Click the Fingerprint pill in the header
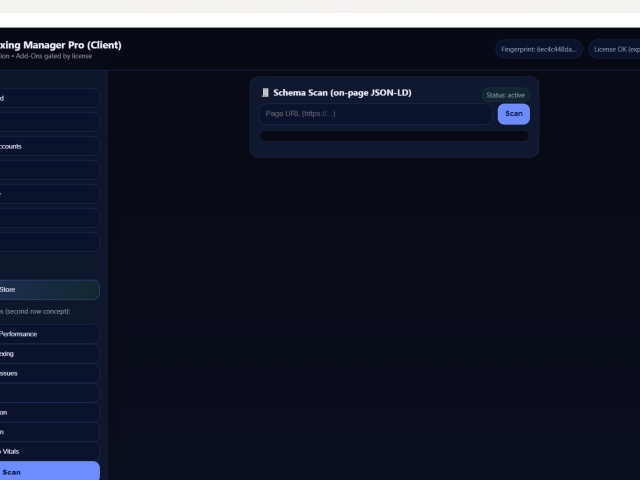The width and height of the screenshot is (640, 480). click(x=538, y=49)
